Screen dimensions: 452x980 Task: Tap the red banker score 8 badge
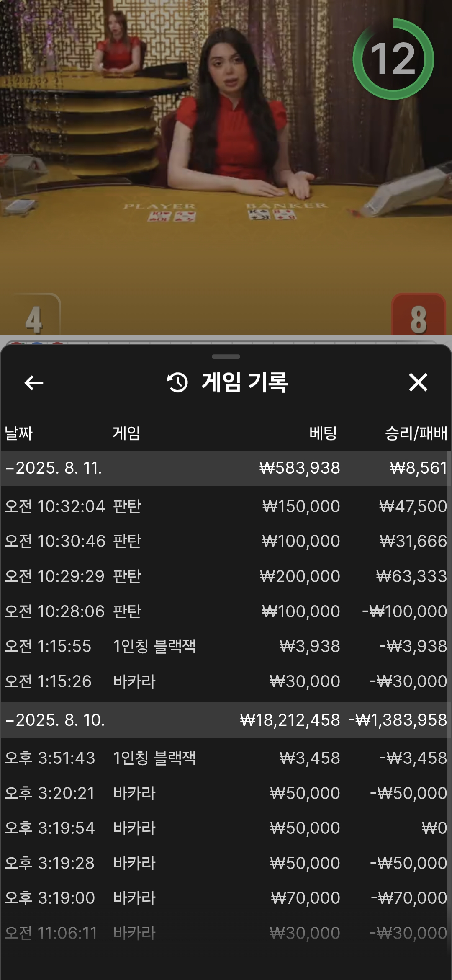click(x=418, y=316)
